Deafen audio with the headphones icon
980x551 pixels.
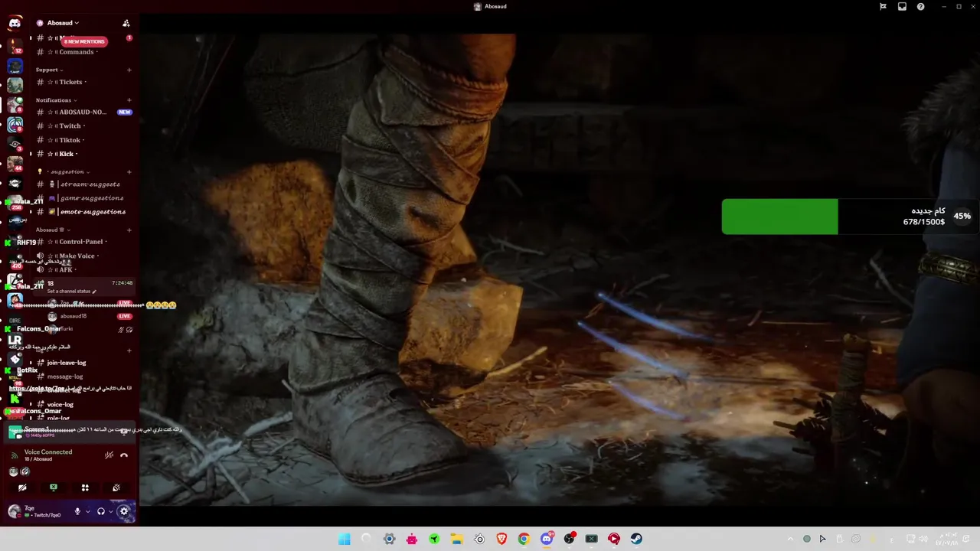pyautogui.click(x=101, y=511)
